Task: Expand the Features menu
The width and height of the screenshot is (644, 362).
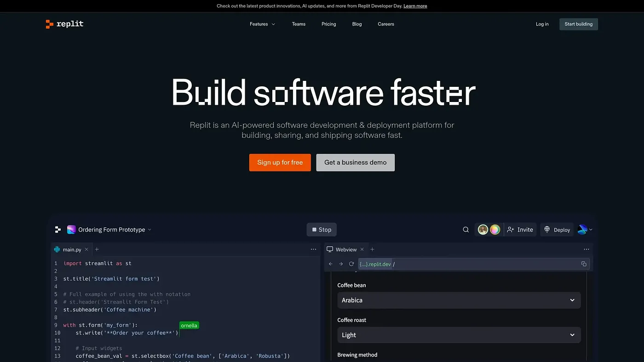Action: click(x=262, y=24)
